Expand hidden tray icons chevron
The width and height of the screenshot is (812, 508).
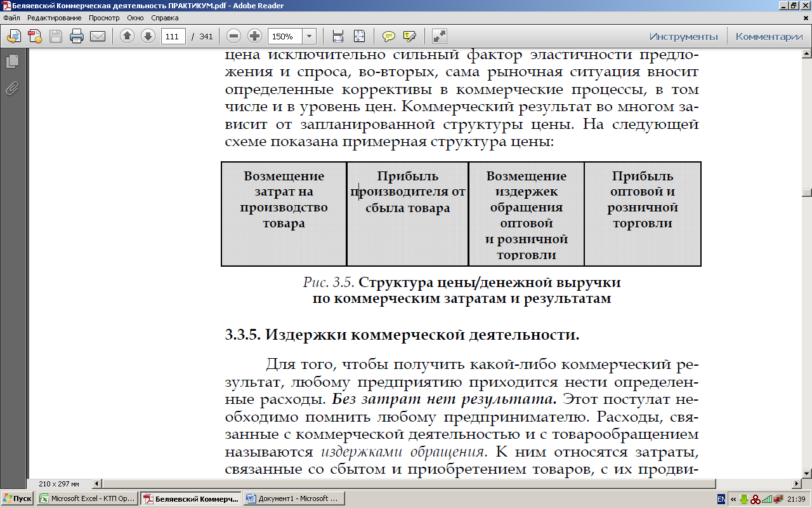(733, 499)
